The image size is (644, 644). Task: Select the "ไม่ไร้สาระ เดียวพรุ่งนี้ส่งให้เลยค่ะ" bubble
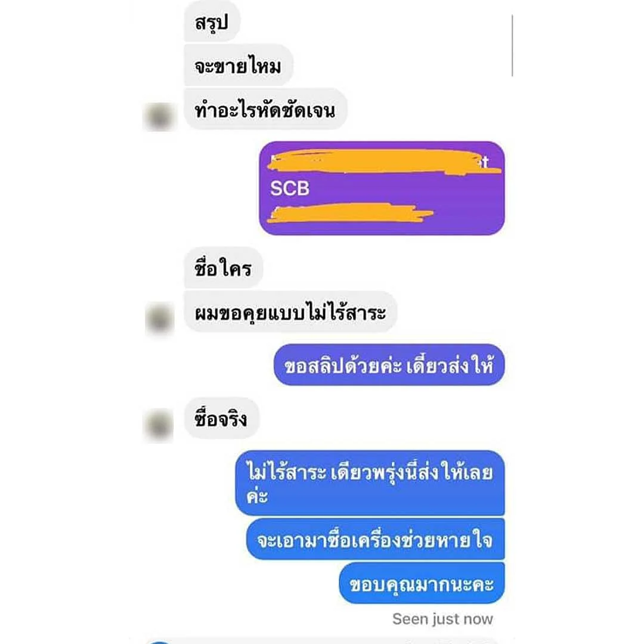coord(370,483)
